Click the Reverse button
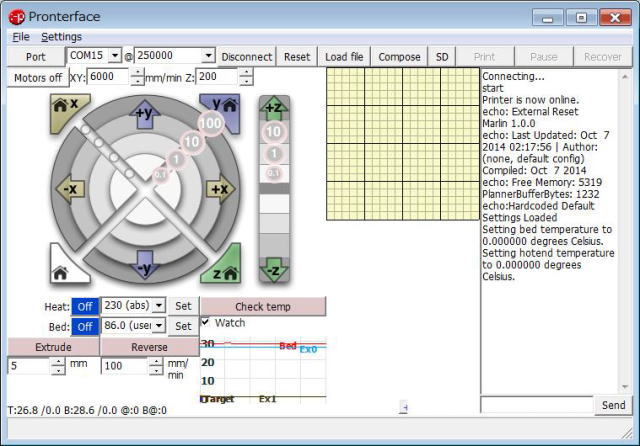The height and width of the screenshot is (446, 640). (x=149, y=347)
